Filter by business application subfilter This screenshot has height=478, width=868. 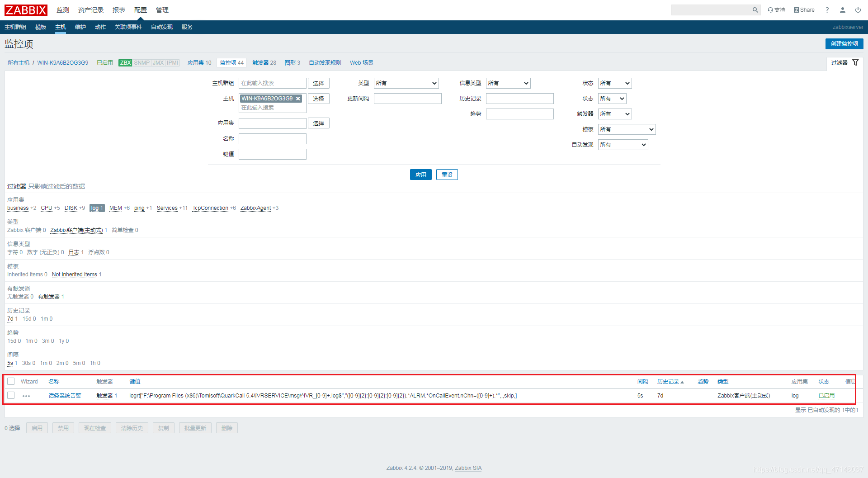tap(18, 208)
